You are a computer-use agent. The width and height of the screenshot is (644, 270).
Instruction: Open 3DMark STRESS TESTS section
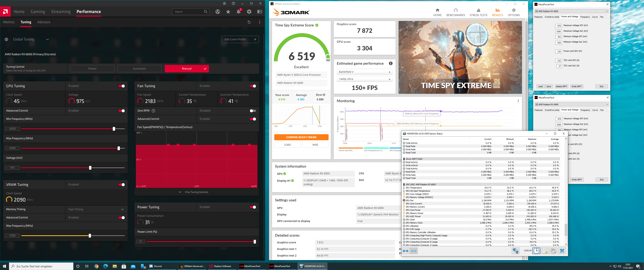click(x=478, y=13)
